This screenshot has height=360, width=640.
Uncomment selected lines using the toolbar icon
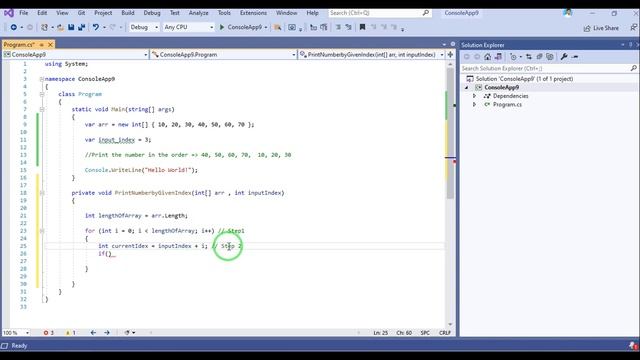[x=349, y=27]
